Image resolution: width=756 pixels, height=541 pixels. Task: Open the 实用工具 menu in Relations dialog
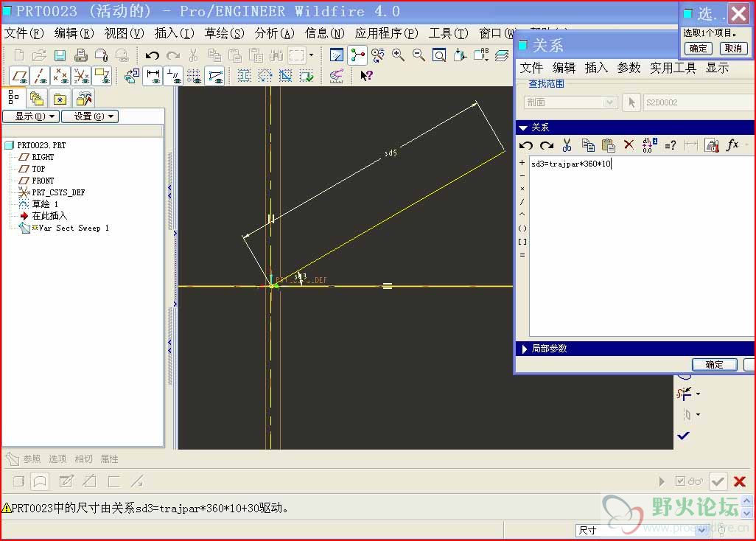pyautogui.click(x=673, y=68)
